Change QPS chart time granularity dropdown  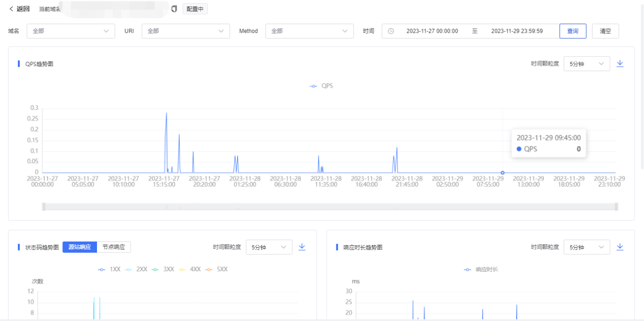(x=586, y=64)
